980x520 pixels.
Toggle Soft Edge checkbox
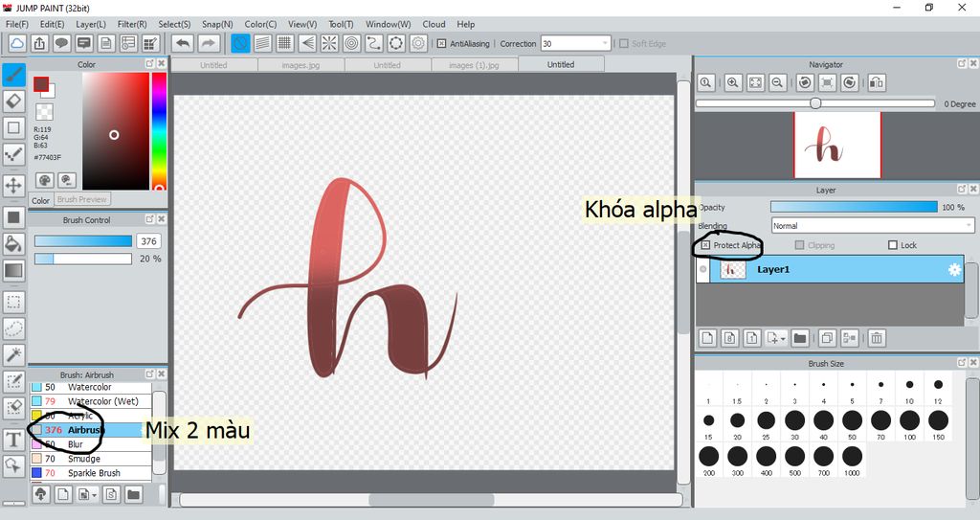(x=623, y=44)
